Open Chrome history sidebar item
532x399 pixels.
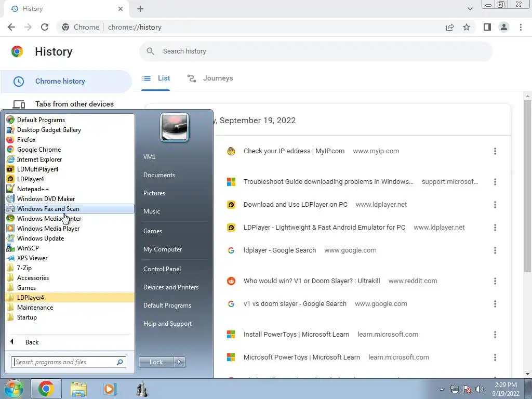click(x=66, y=82)
